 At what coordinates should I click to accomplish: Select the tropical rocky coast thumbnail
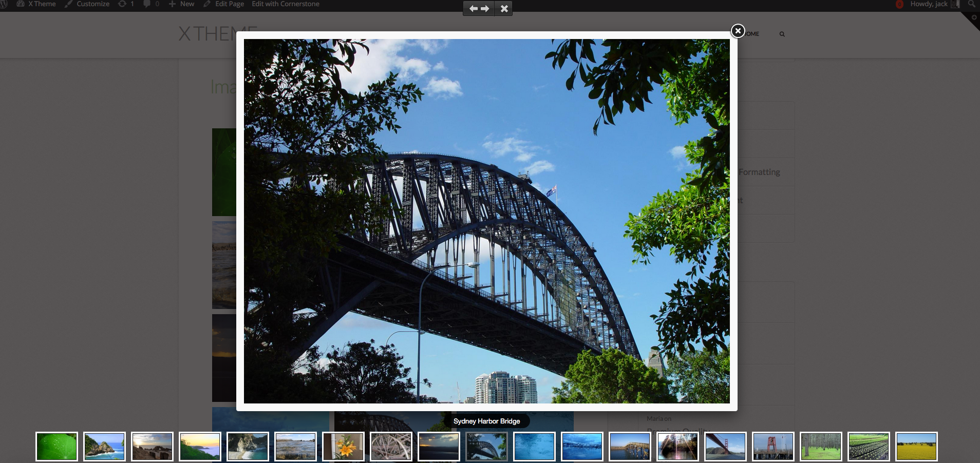point(104,447)
